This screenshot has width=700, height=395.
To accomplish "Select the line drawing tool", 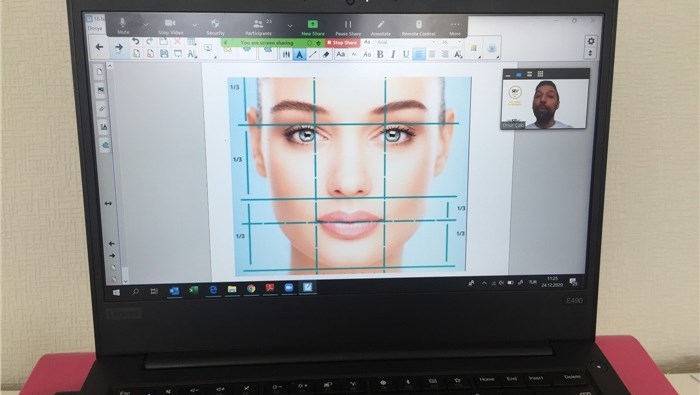I will coord(313,54).
